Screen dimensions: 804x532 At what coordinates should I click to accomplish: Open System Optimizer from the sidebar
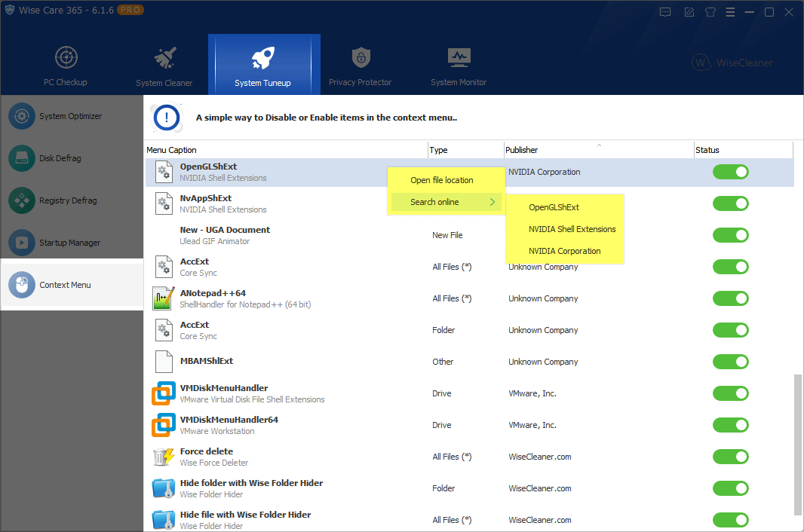pyautogui.click(x=72, y=116)
